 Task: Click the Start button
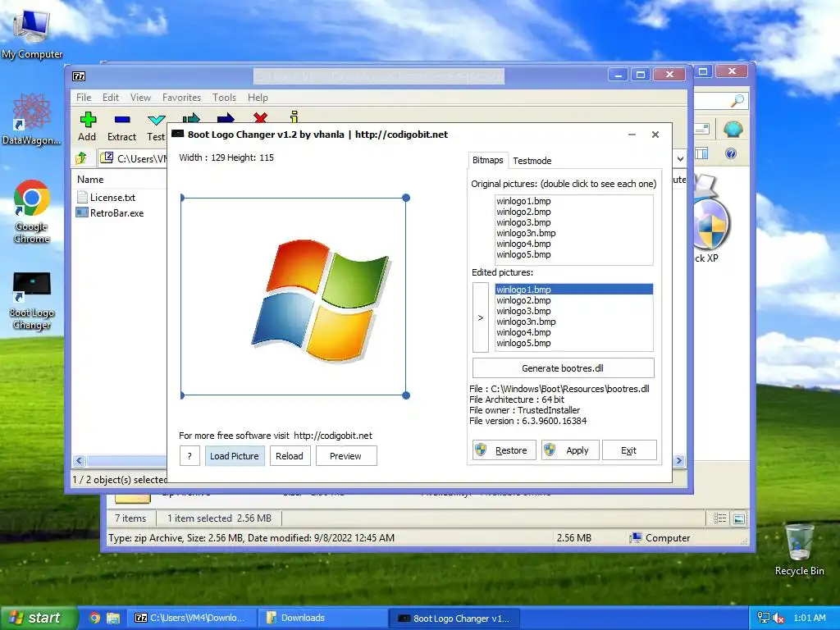tap(38, 618)
